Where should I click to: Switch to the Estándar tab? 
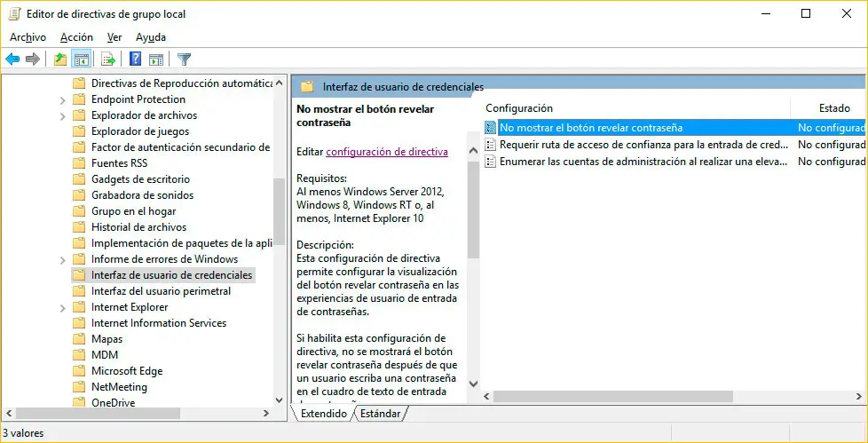(x=380, y=414)
